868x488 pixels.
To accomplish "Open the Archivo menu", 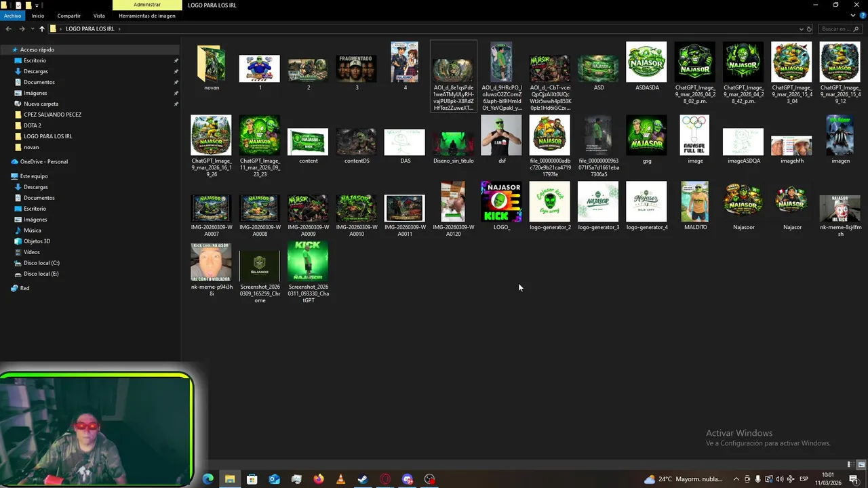I will 13,16.
